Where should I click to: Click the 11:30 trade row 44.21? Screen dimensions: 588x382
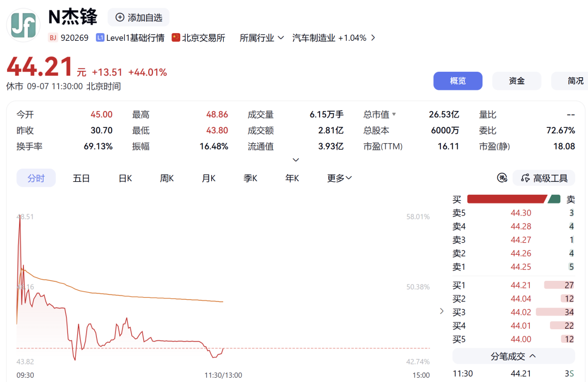point(513,374)
